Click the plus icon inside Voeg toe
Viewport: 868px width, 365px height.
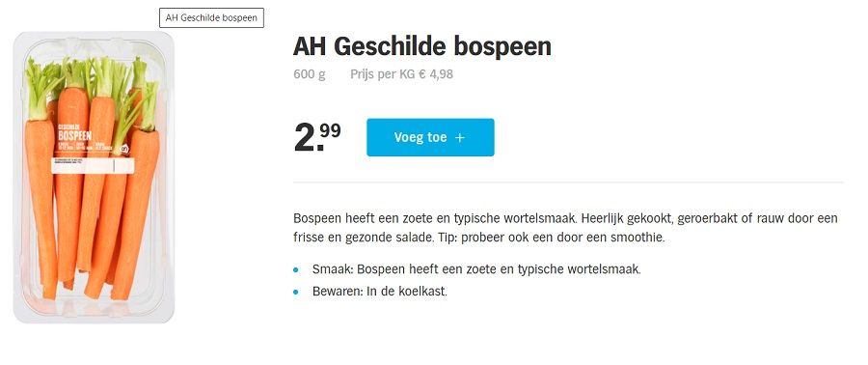coord(459,138)
